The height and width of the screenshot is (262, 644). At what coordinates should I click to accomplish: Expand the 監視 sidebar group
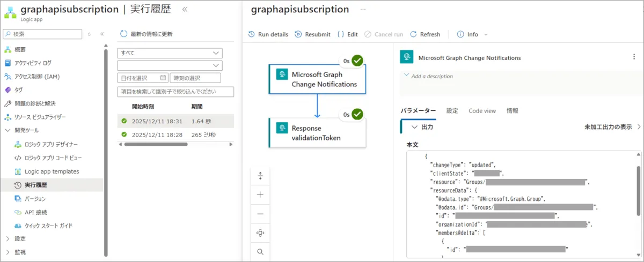8,252
